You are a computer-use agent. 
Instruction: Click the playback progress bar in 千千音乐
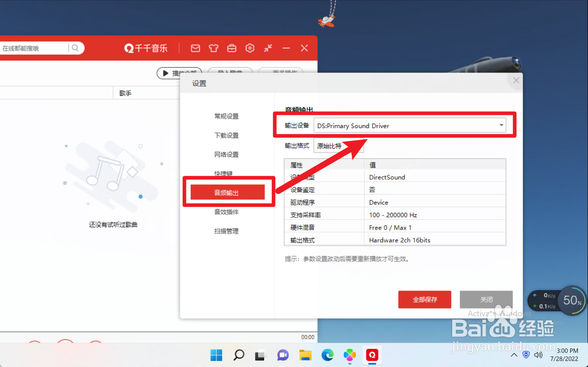pyautogui.click(x=158, y=332)
